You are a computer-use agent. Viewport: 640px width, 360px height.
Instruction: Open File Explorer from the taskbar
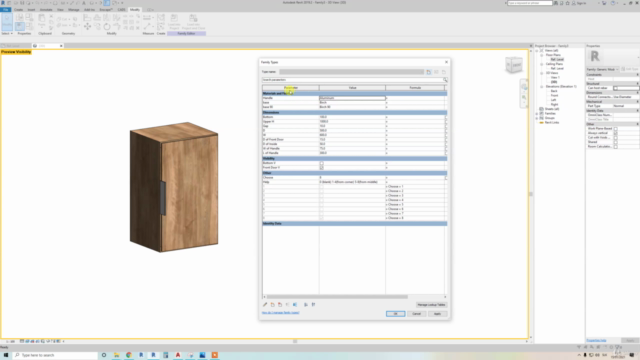116,355
